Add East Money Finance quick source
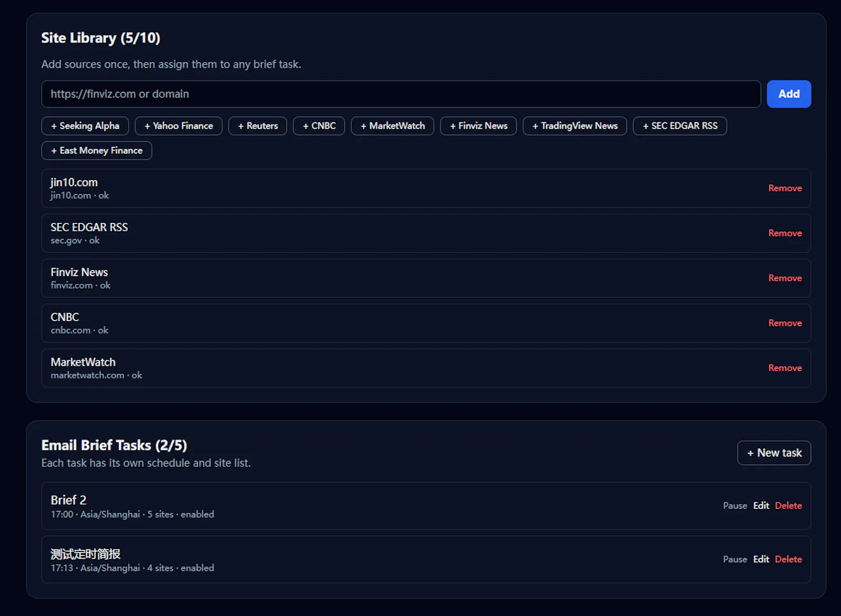The image size is (841, 616). [x=97, y=150]
